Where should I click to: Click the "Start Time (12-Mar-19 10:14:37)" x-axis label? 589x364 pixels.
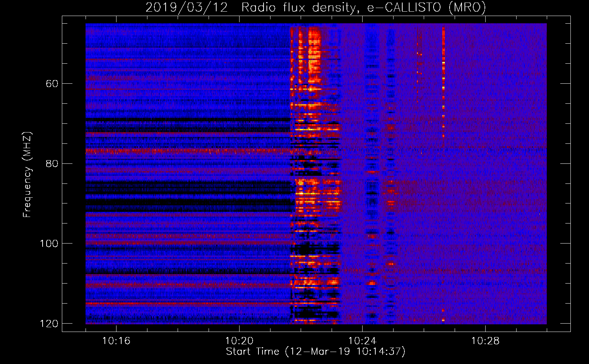coord(316,352)
